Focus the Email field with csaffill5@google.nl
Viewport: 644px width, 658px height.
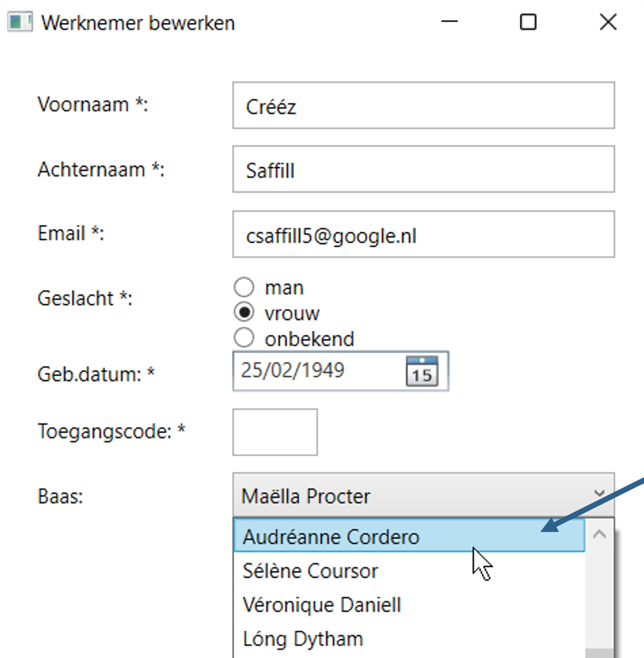click(423, 235)
